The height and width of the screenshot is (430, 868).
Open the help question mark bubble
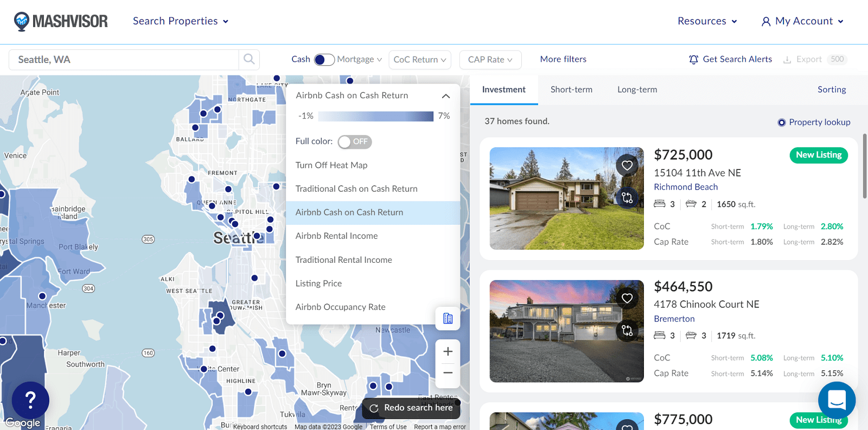click(30, 401)
